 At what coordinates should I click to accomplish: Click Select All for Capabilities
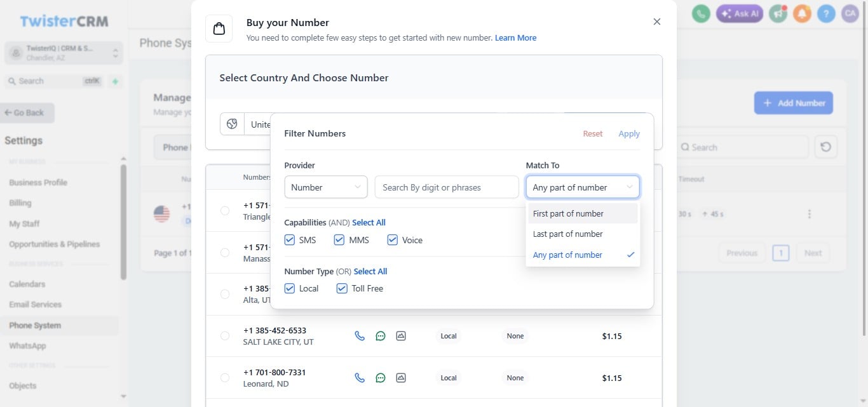click(369, 222)
